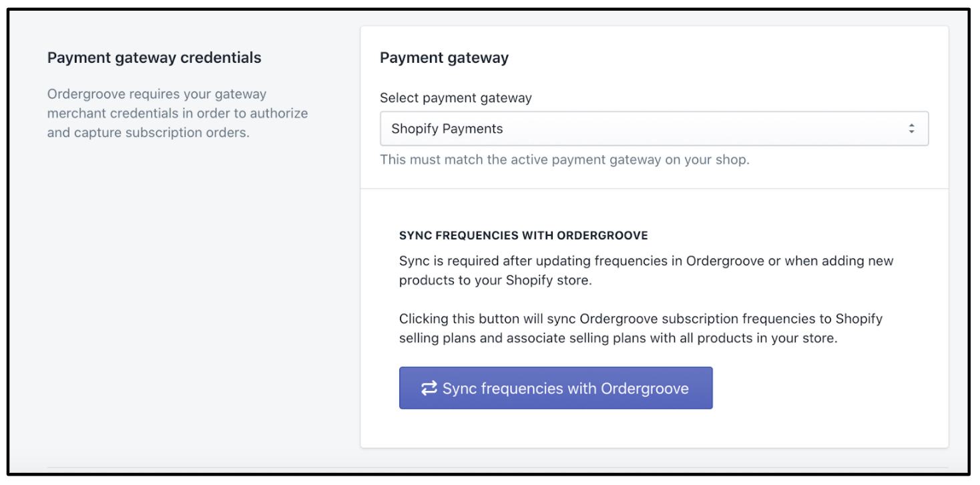Image resolution: width=980 pixels, height=485 pixels.
Task: Click the purple sync button
Action: (x=555, y=388)
